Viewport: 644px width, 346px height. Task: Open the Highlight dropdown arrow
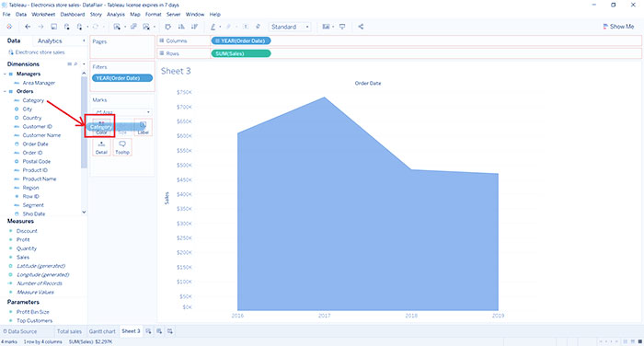point(220,27)
